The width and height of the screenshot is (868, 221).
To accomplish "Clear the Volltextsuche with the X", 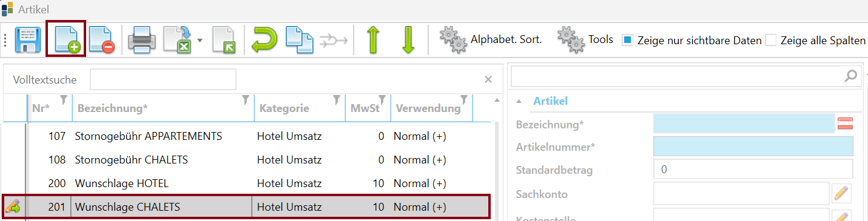I will click(488, 79).
